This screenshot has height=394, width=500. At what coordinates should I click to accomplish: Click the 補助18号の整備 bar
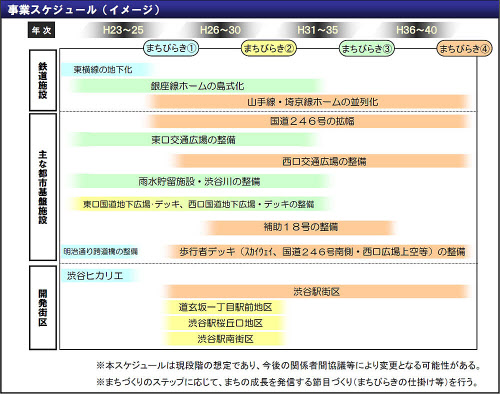[299, 227]
